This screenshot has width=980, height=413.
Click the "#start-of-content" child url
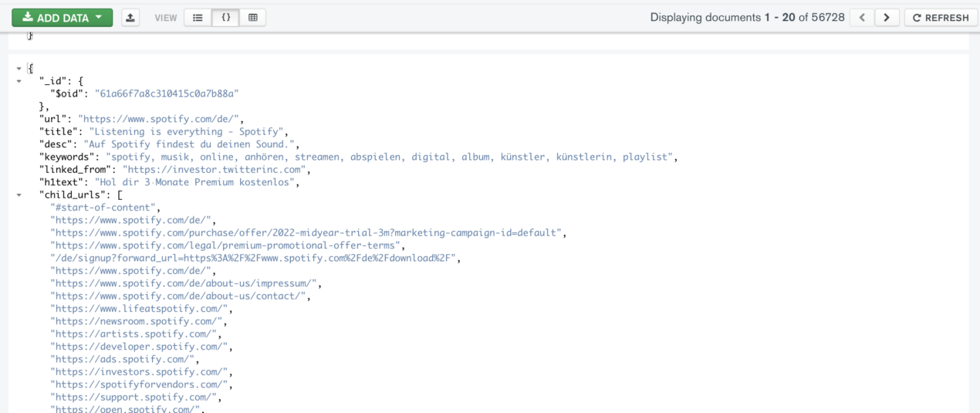coord(104,208)
